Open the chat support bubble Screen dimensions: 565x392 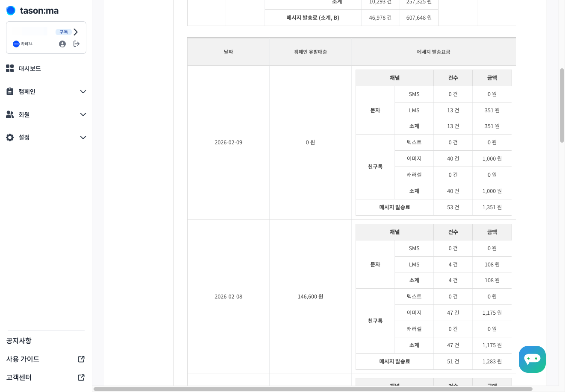[532, 359]
